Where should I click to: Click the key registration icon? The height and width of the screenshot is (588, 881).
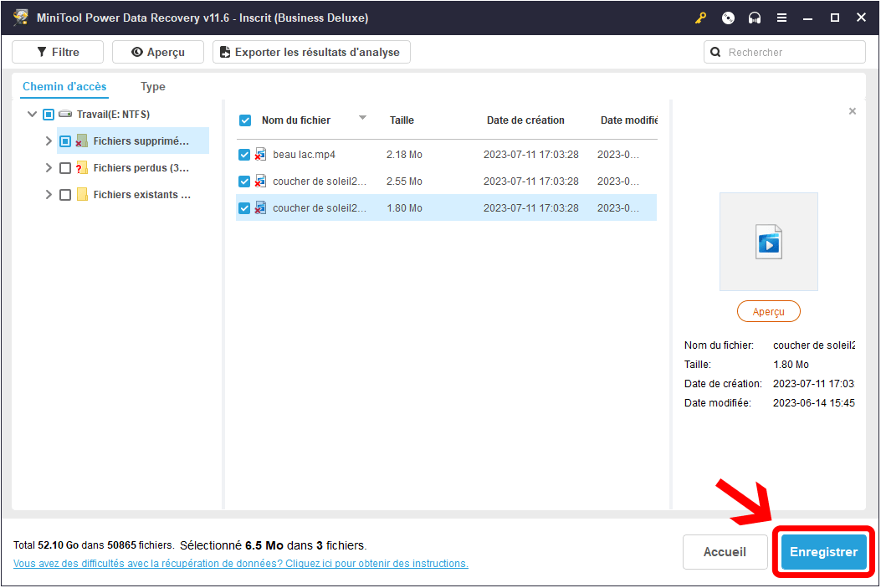pos(700,18)
